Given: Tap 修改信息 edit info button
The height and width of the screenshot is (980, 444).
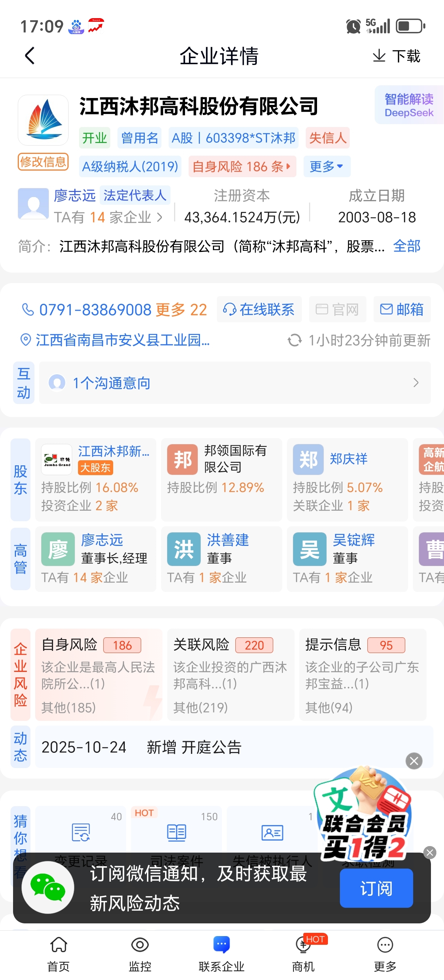Looking at the screenshot, I should [x=43, y=162].
